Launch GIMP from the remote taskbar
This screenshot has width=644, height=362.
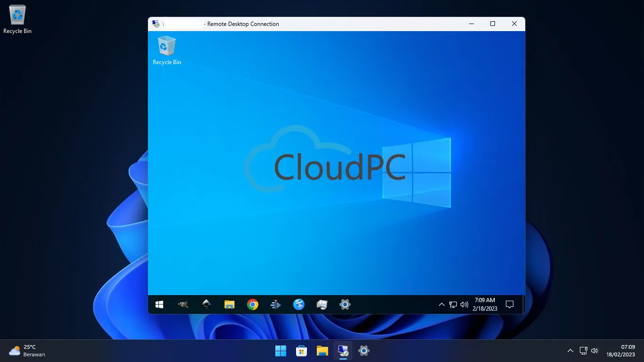183,304
